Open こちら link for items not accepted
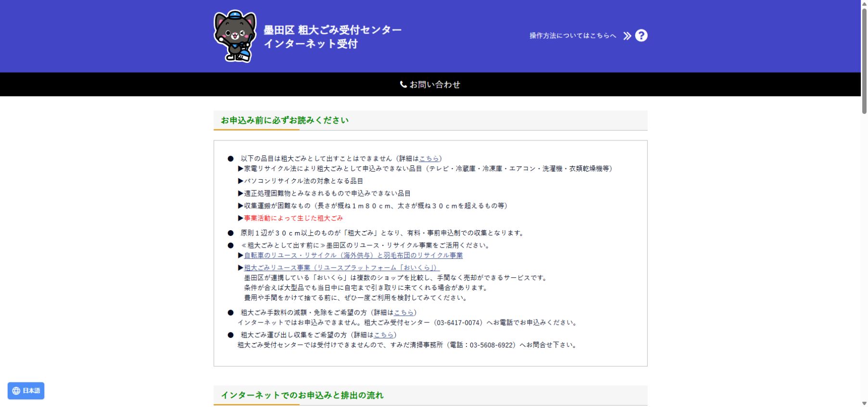Screen dimensions: 868x407 pyautogui.click(x=429, y=159)
